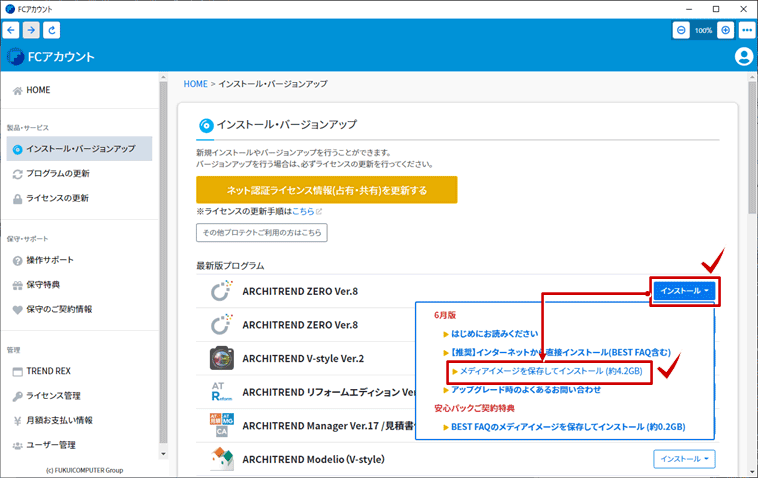
Task: Click the 操作サポート question mark icon
Action: point(17,261)
